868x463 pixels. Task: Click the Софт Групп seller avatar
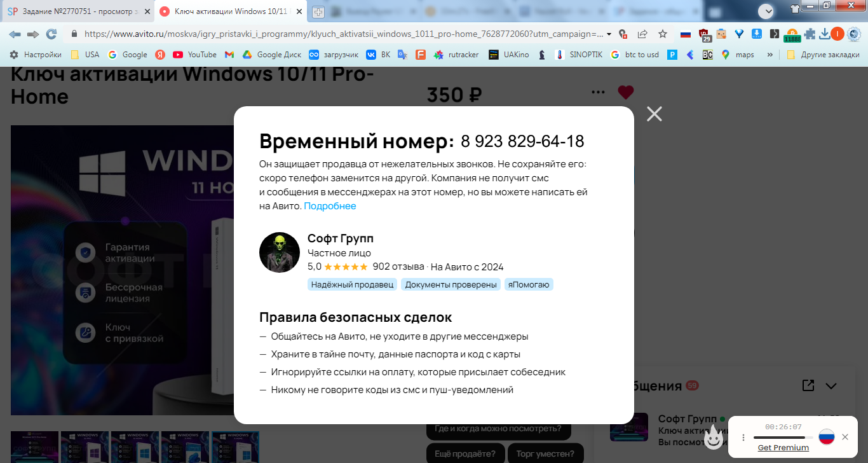(x=280, y=252)
